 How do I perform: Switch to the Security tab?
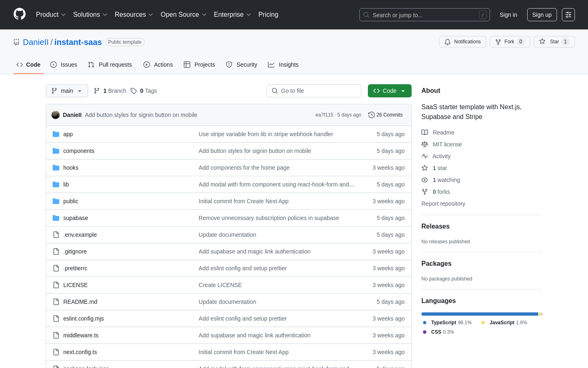tap(242, 65)
